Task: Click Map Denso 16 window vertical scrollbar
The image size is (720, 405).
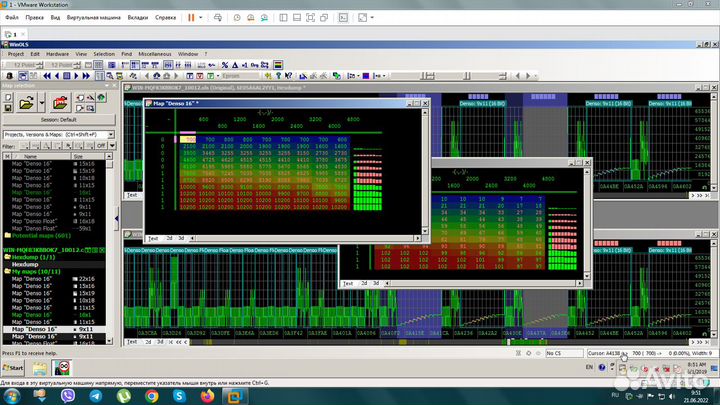Action: click(425, 172)
